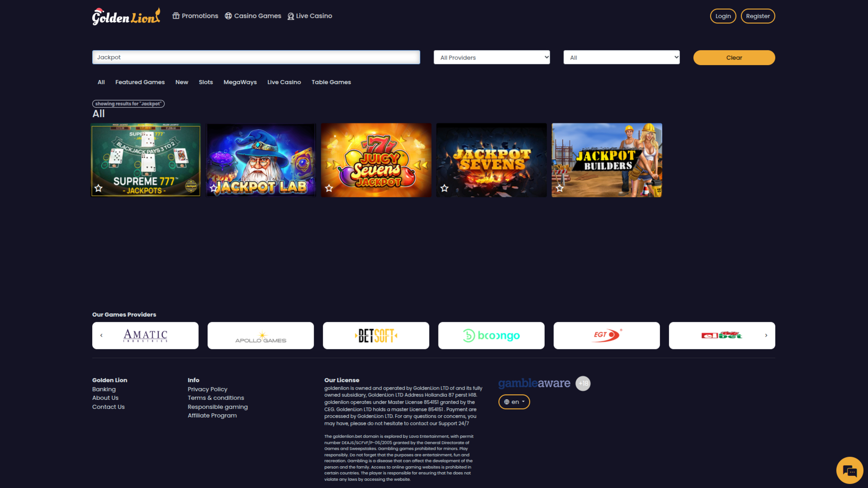Open Live Casino using its headset icon
This screenshot has width=868, height=488.
click(x=291, y=15)
